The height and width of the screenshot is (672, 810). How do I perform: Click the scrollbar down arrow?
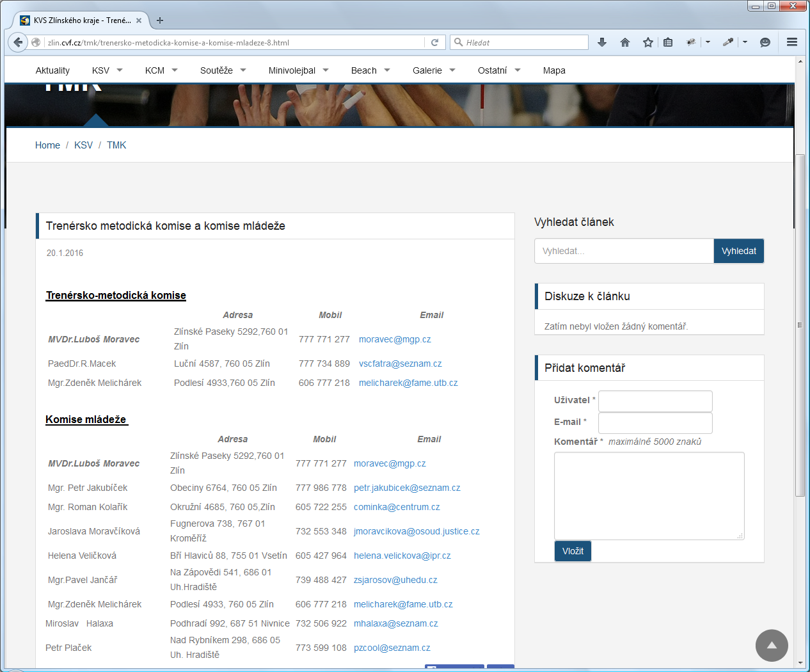coord(800,663)
